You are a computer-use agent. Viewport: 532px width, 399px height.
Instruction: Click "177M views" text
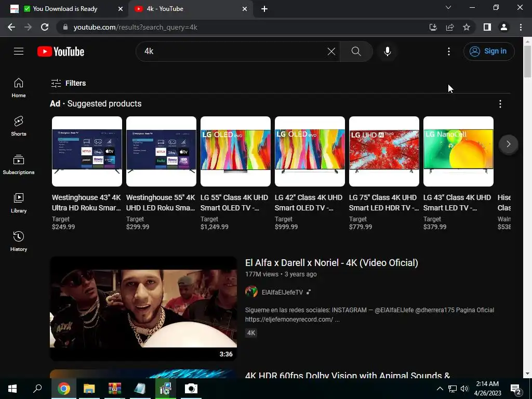262,274
